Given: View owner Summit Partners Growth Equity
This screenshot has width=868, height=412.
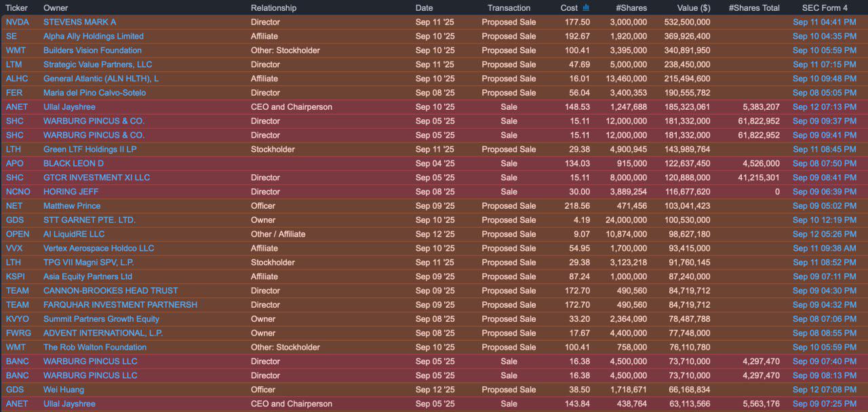Looking at the screenshot, I should [102, 319].
